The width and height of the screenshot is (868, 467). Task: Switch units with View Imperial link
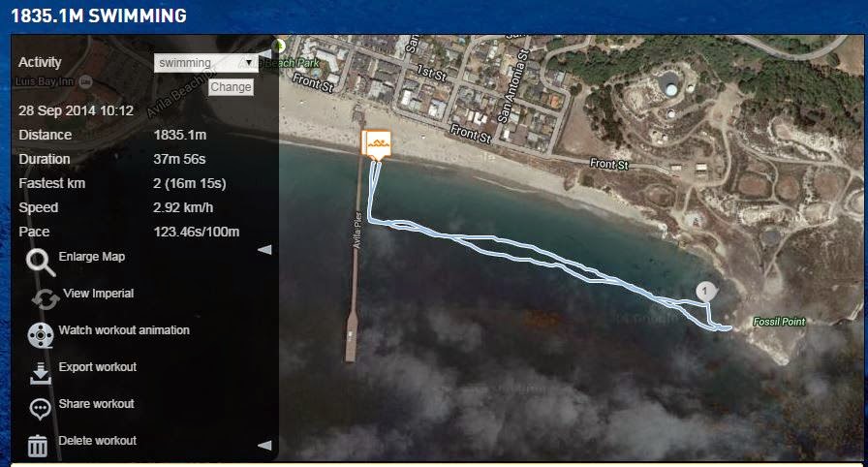point(99,294)
